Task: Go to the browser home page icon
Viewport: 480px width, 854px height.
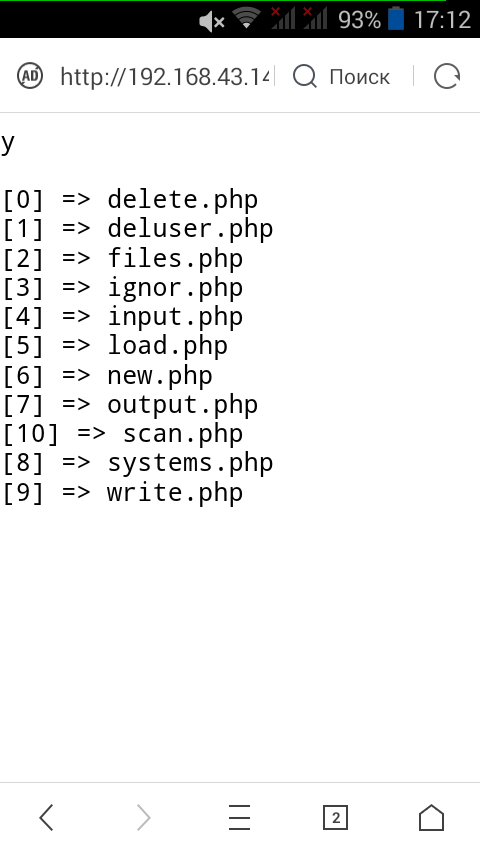Action: point(431,818)
